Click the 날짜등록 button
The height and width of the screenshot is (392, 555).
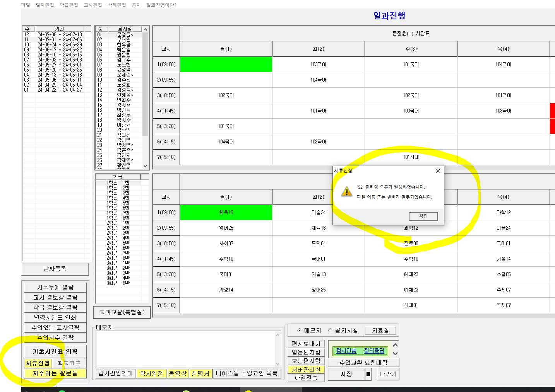point(55,269)
